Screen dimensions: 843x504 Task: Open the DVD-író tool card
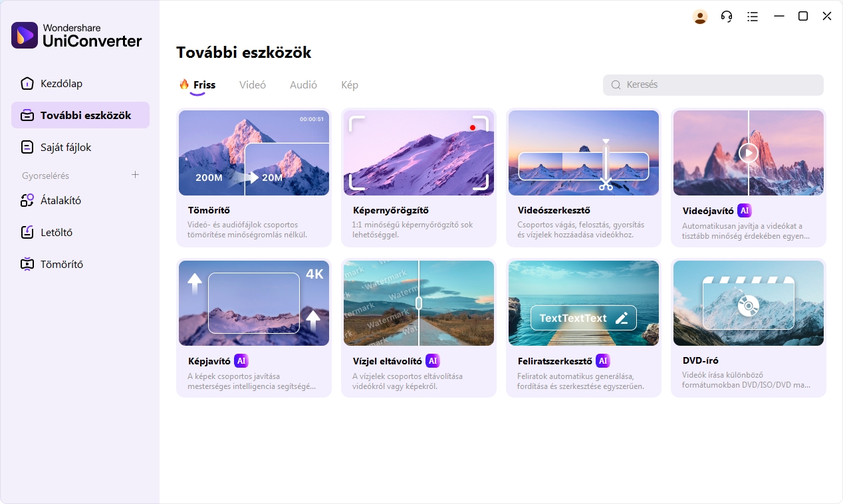pyautogui.click(x=749, y=328)
